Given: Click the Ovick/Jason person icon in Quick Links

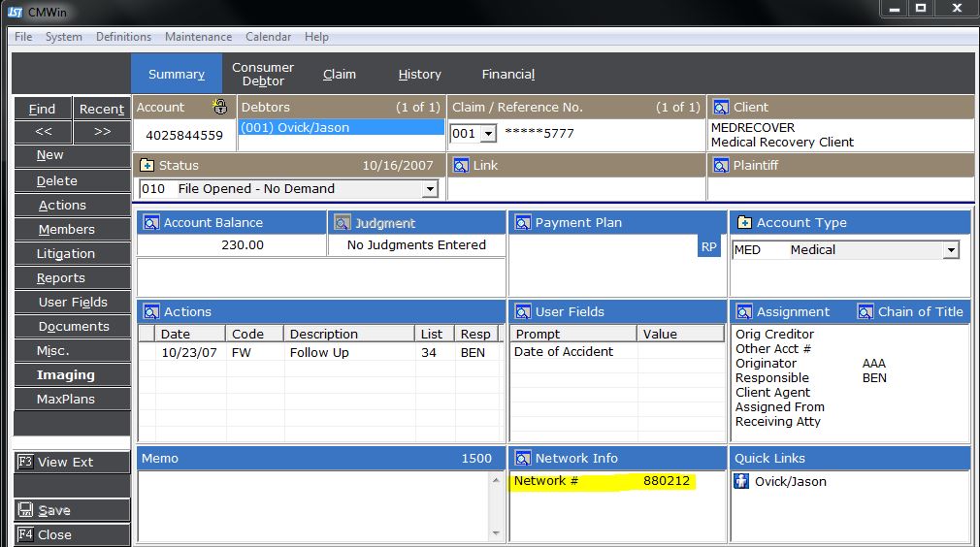Looking at the screenshot, I should coord(741,481).
